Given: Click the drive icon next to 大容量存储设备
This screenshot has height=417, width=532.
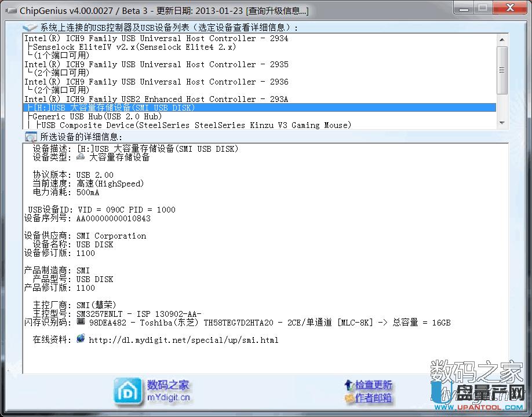Looking at the screenshot, I should [81, 158].
